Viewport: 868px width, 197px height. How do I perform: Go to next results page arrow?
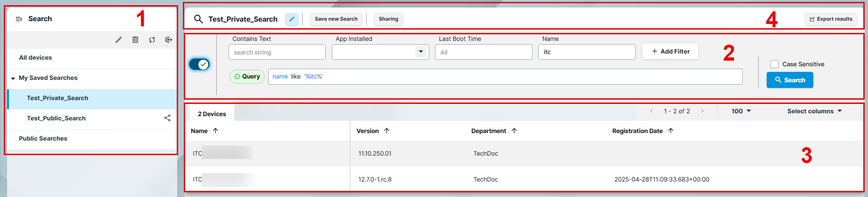(x=702, y=111)
